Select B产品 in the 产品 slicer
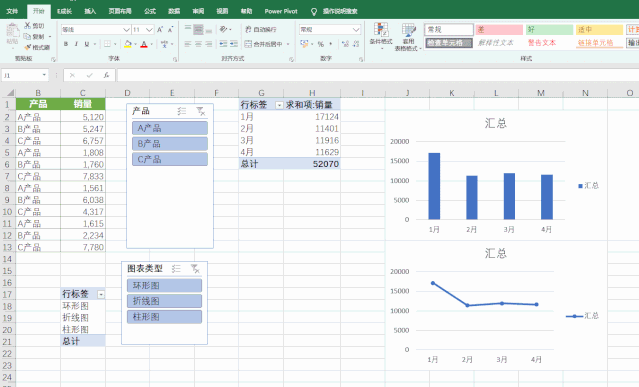Screen dimensions: 639x387 [170, 143]
